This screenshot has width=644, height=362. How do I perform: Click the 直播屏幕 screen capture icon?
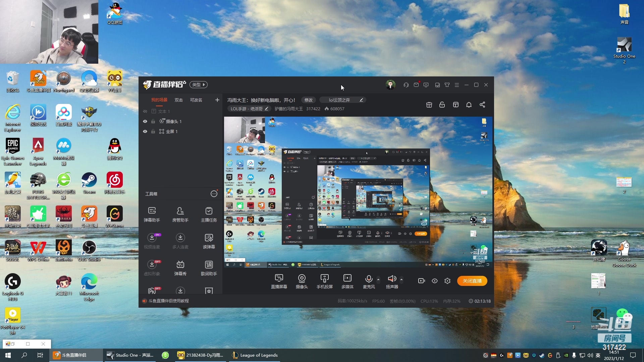(x=279, y=281)
